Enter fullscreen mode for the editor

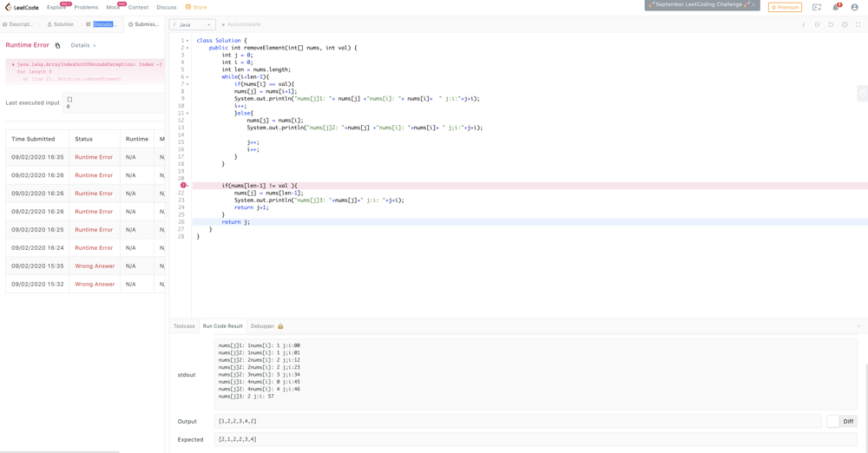click(x=858, y=24)
